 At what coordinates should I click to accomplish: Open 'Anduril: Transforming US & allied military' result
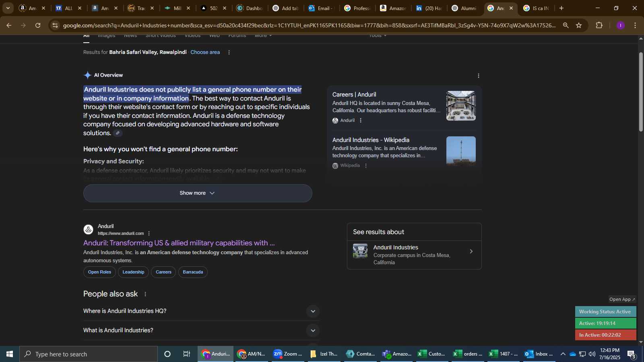[179, 243]
